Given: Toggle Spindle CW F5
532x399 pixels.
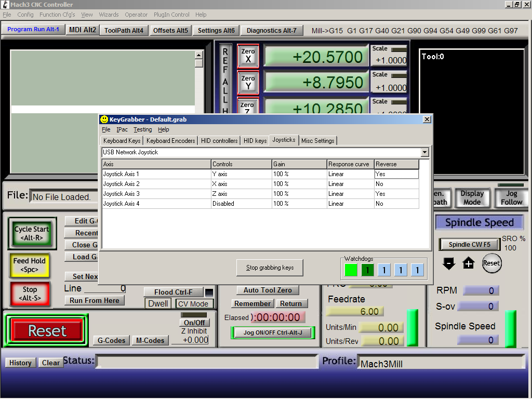Looking at the screenshot, I should (470, 244).
